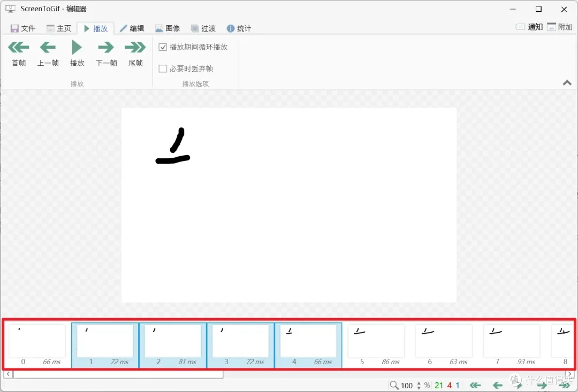Focus the zoom value field showing 100
The width and height of the screenshot is (578, 392).
coord(407,386)
